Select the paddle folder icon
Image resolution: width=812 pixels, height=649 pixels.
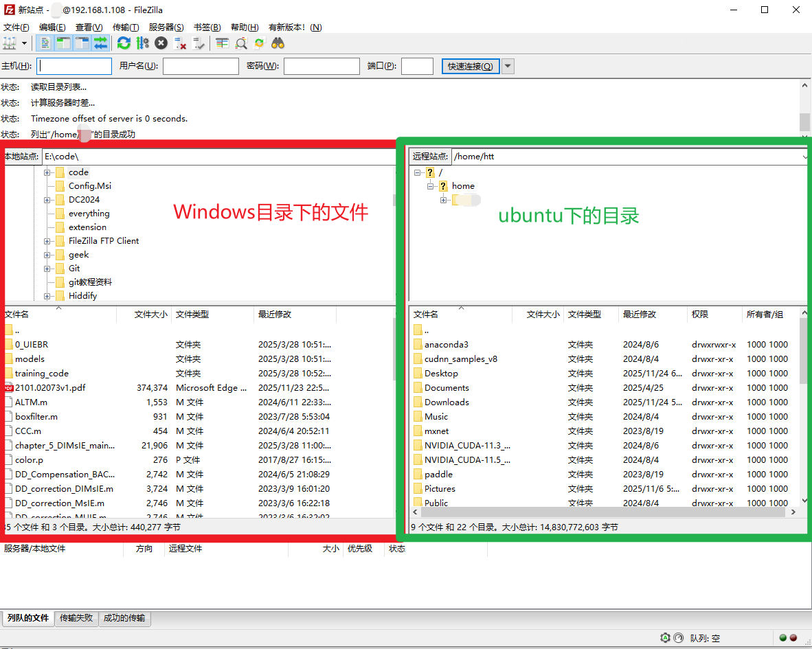pos(418,475)
